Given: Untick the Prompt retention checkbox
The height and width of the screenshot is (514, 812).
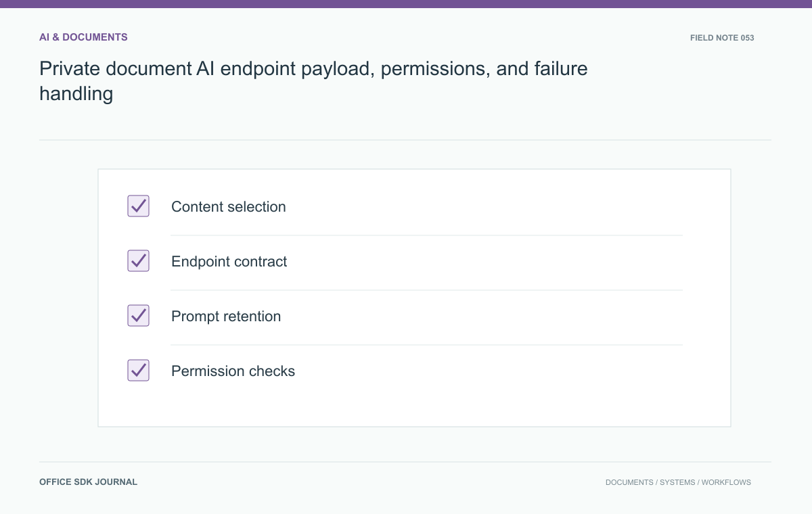Looking at the screenshot, I should pos(138,316).
